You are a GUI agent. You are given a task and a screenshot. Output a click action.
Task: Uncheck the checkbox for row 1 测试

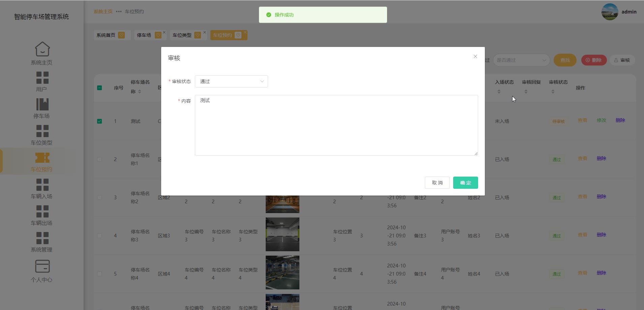(x=99, y=121)
